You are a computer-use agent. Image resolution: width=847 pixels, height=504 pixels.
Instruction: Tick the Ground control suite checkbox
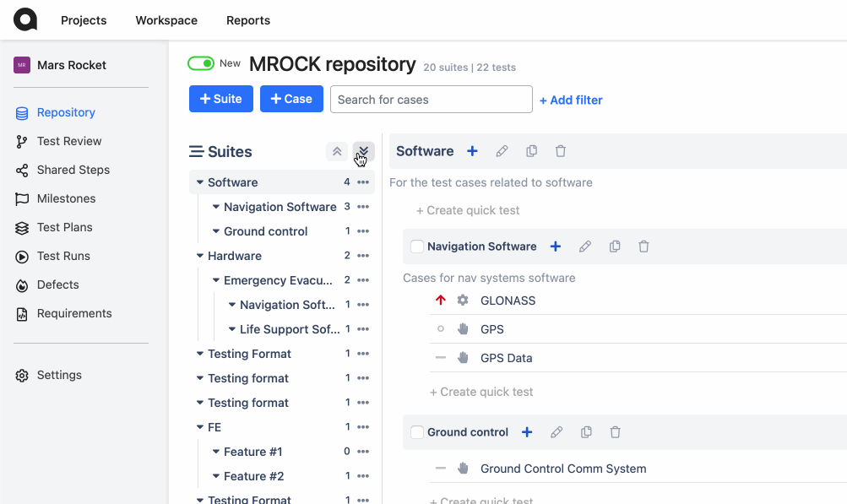(x=417, y=432)
